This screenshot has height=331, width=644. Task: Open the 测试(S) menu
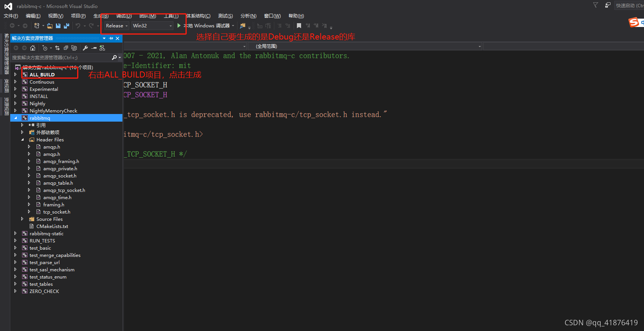point(225,16)
